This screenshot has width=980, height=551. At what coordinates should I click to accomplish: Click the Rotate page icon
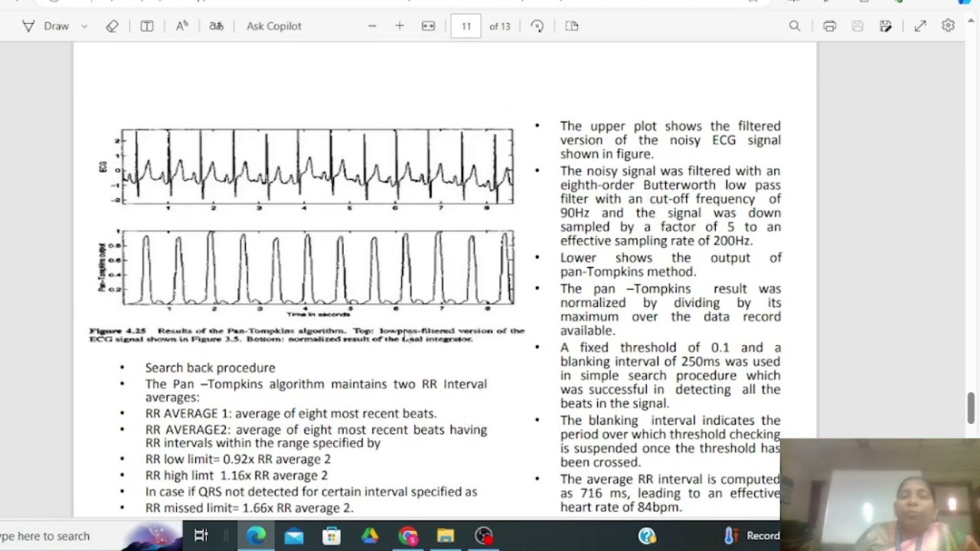[537, 26]
